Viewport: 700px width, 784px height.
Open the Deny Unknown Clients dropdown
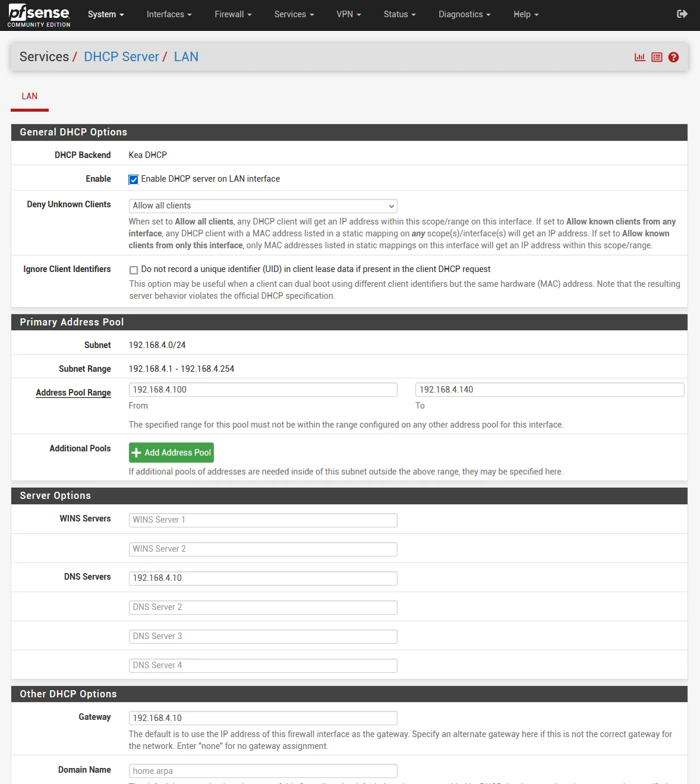coord(263,206)
